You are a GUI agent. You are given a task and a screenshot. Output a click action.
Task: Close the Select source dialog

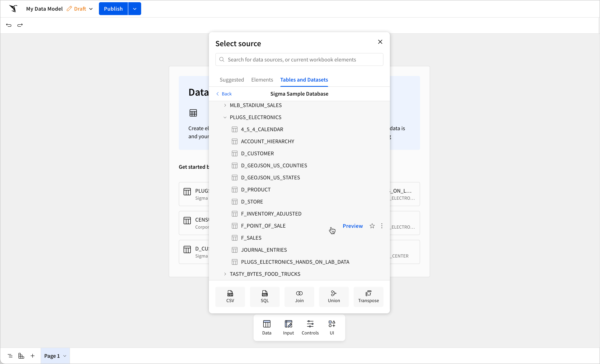click(380, 42)
